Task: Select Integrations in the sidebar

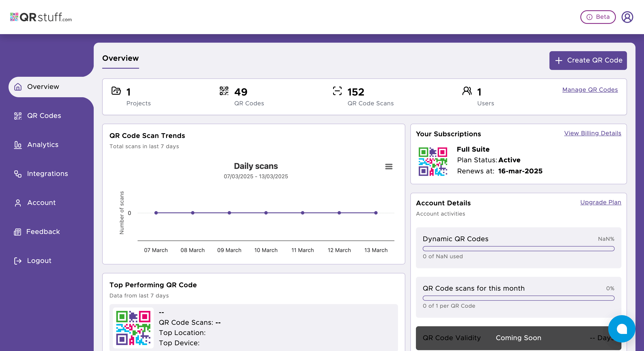Action: click(x=47, y=174)
